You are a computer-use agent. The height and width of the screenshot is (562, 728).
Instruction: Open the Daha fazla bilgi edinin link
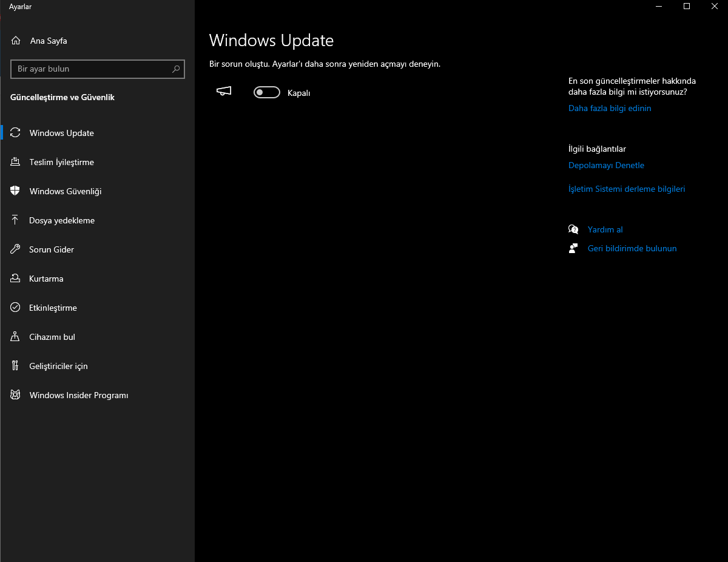point(610,108)
